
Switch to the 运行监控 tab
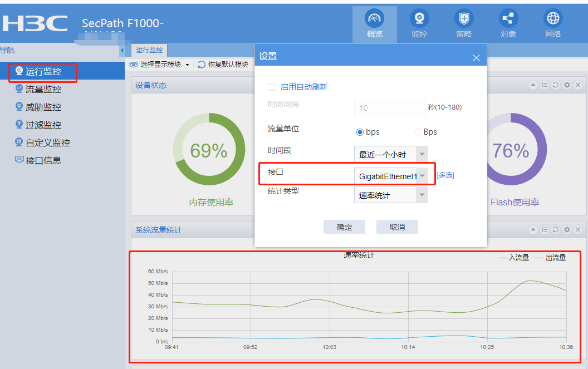(149, 50)
